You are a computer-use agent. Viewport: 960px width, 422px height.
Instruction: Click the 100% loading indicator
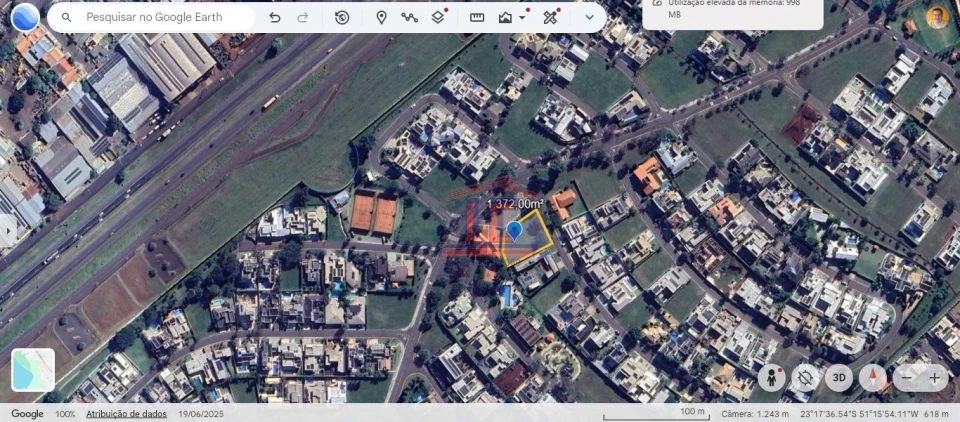[x=65, y=414]
